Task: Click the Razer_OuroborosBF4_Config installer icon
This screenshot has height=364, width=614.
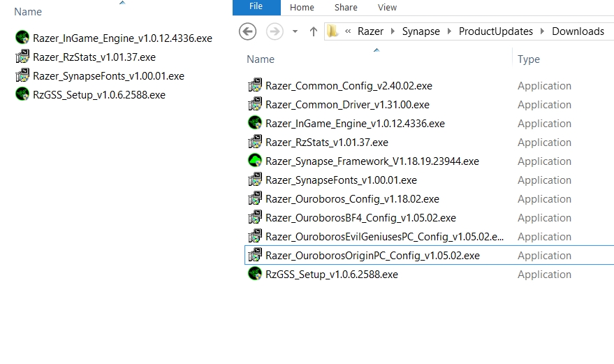Action: click(x=255, y=217)
